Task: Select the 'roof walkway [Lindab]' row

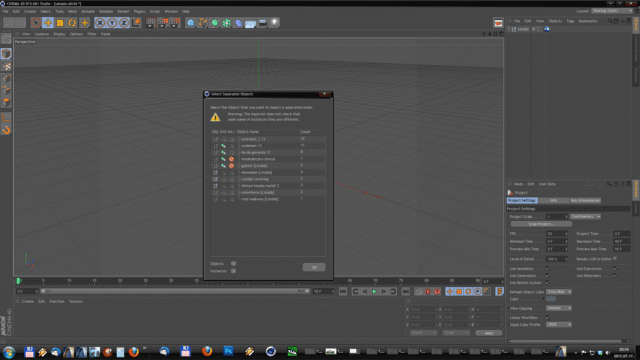Action: (x=268, y=199)
